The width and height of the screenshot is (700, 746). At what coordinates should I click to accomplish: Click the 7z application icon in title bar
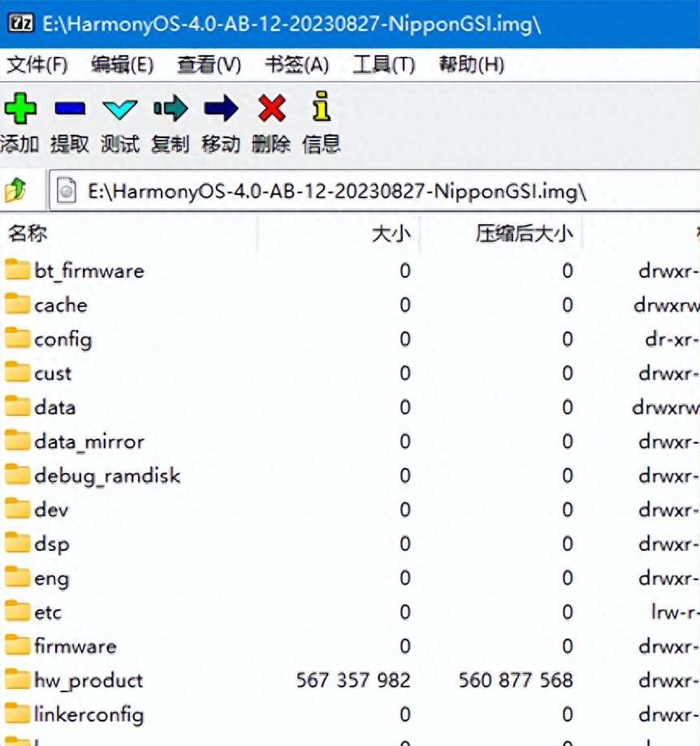(x=20, y=23)
